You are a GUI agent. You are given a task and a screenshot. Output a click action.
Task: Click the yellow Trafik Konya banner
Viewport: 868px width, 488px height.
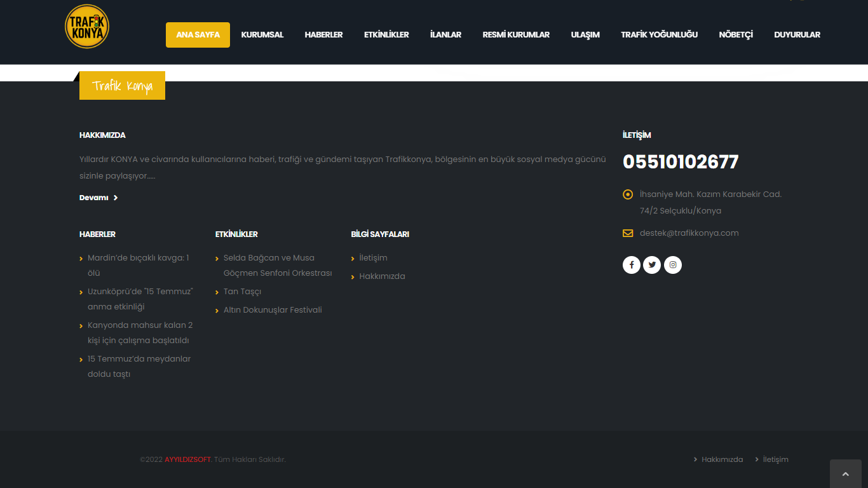point(122,86)
